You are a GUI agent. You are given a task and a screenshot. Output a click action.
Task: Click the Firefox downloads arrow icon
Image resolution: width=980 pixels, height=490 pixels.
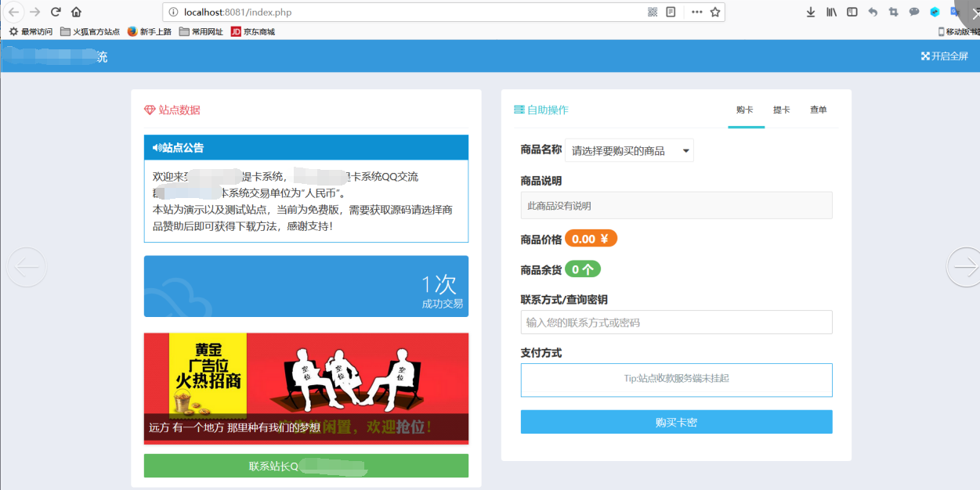pos(810,12)
